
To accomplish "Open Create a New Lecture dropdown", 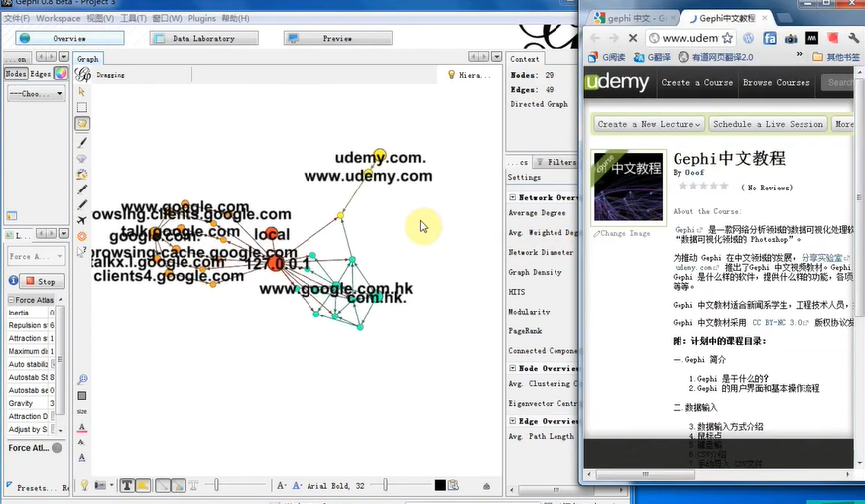I will pyautogui.click(x=649, y=124).
